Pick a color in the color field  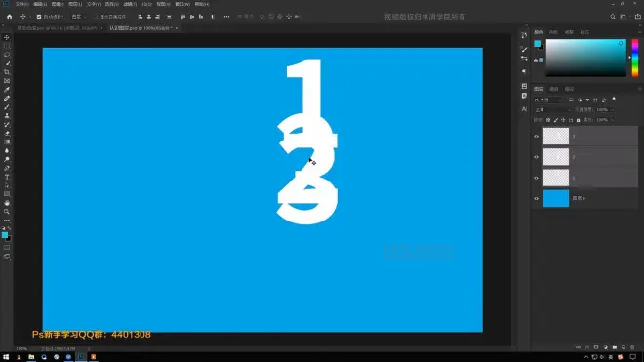[x=586, y=58]
